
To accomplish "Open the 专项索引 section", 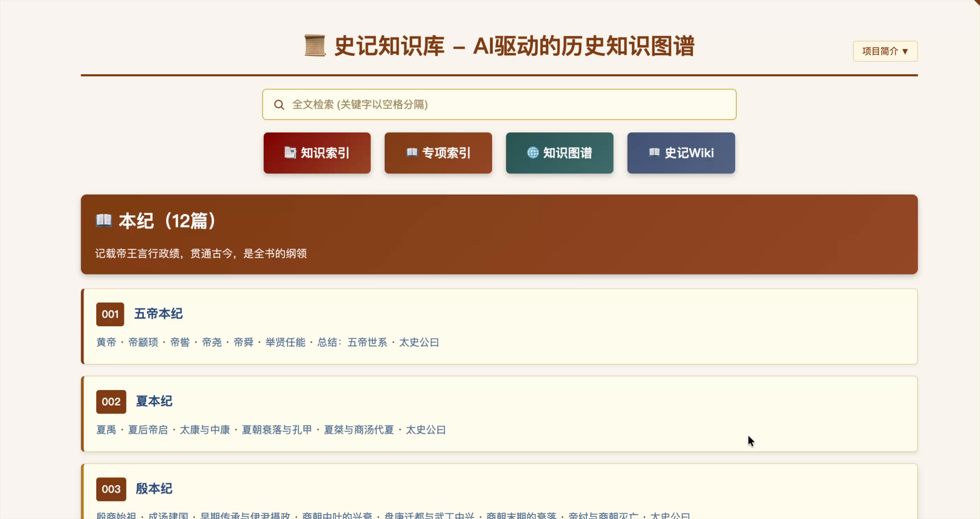I will 438,153.
